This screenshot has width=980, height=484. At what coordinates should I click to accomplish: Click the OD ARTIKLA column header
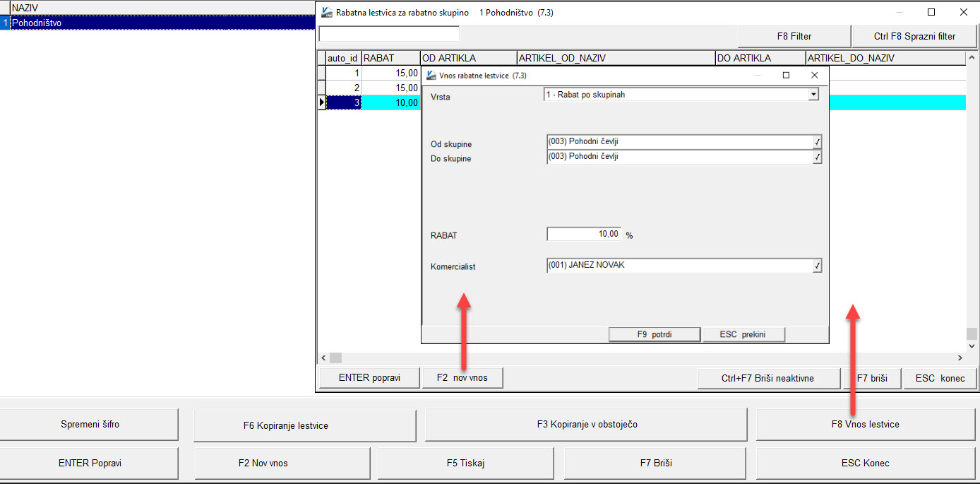tap(468, 58)
